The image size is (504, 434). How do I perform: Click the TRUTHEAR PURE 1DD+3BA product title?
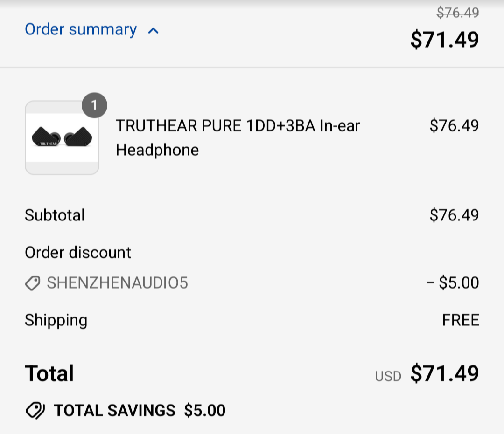pos(238,138)
